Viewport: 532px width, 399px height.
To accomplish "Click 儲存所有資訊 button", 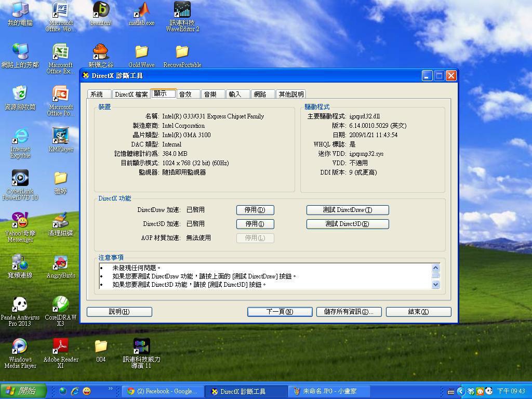I will (349, 312).
